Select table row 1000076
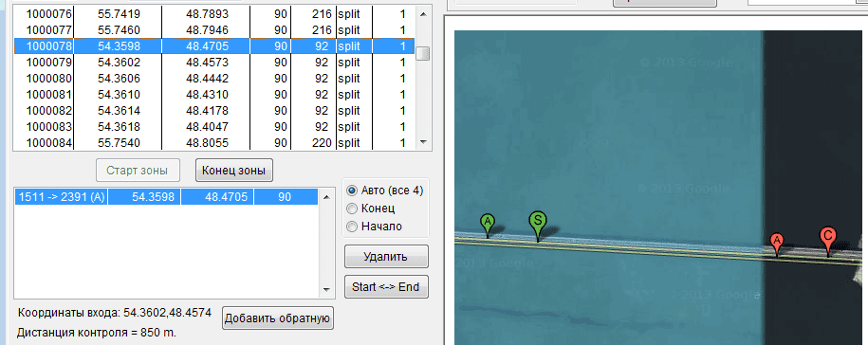This screenshot has width=868, height=345. point(214,14)
